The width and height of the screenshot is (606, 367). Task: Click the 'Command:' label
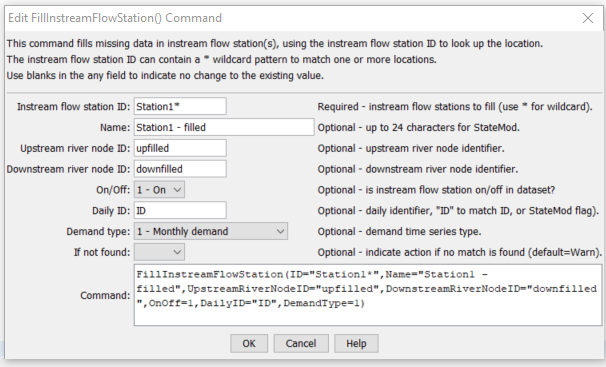(105, 296)
